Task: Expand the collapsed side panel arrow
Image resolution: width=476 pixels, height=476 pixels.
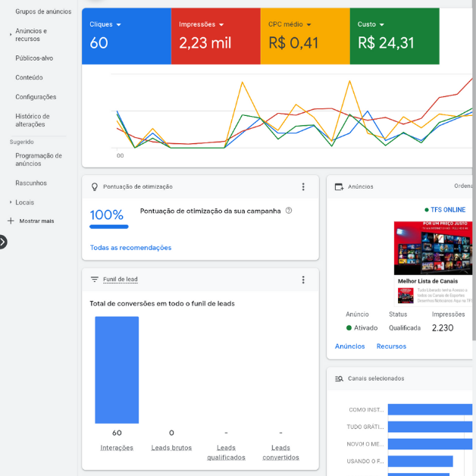Action: pos(3,242)
